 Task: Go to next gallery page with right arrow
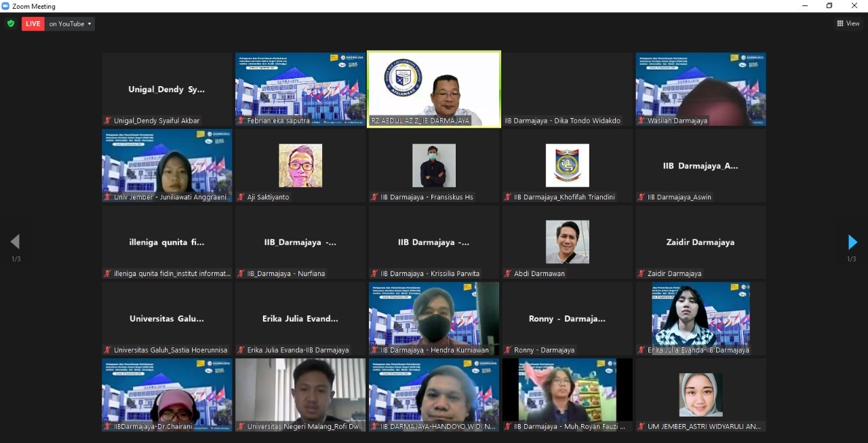[x=852, y=242]
